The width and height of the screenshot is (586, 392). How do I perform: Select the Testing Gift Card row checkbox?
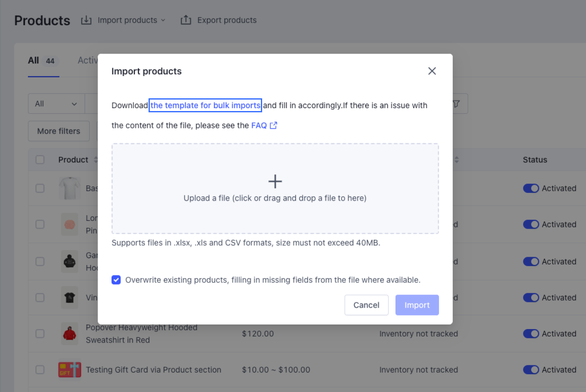point(40,369)
